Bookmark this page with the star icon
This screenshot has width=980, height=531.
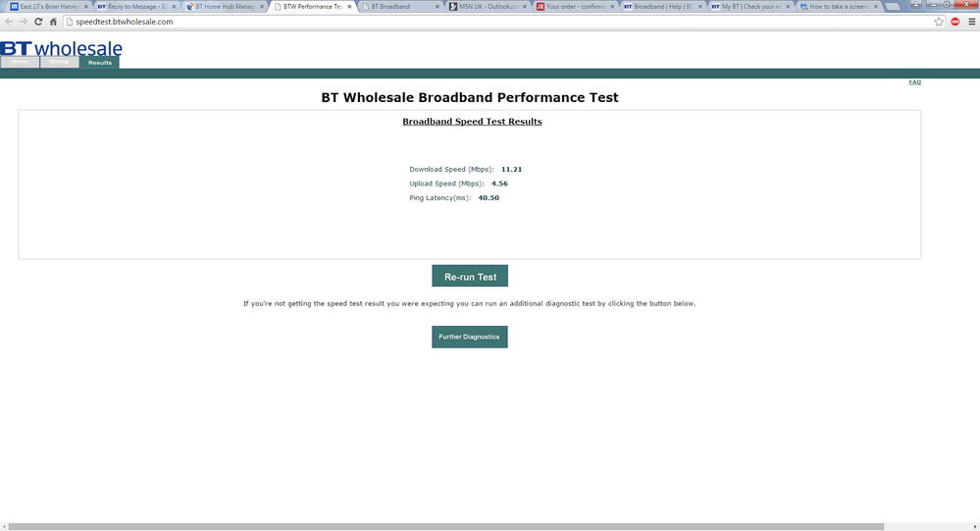[x=939, y=22]
